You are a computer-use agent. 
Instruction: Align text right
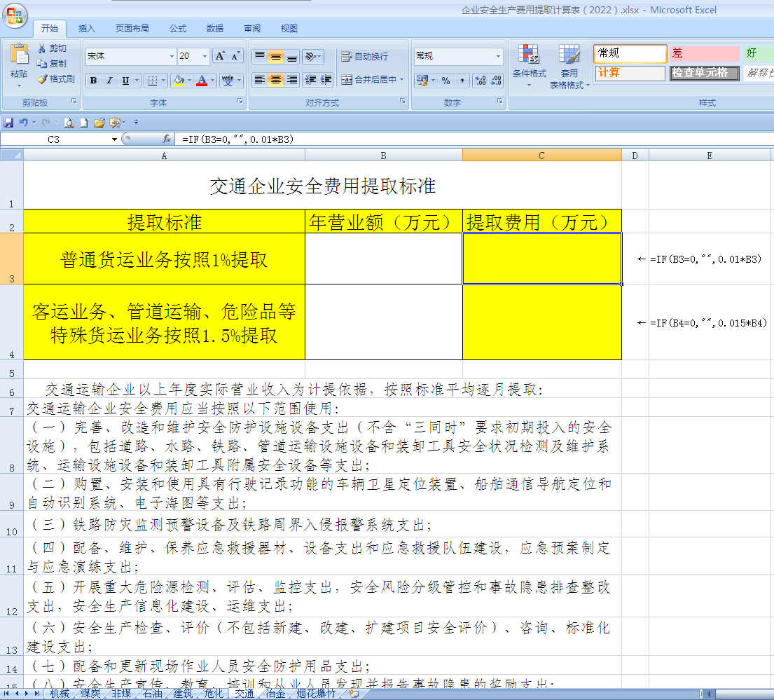tap(291, 79)
